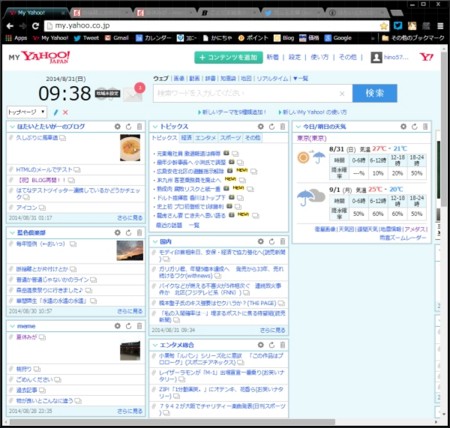The width and height of the screenshot is (450, 428).
Task: Collapse the mame module chevron
Action: pyautogui.click(x=12, y=326)
